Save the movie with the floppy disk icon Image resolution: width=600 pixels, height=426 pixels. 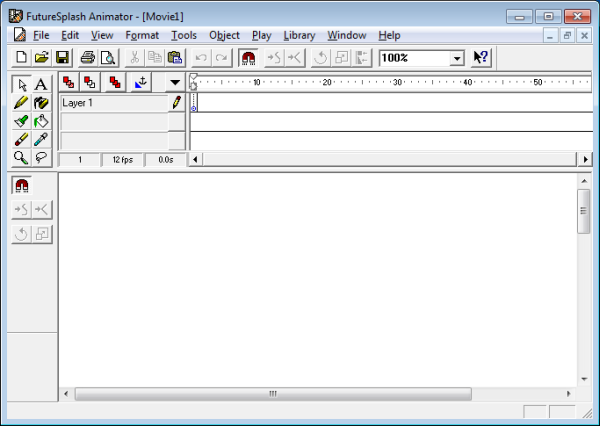(62, 58)
